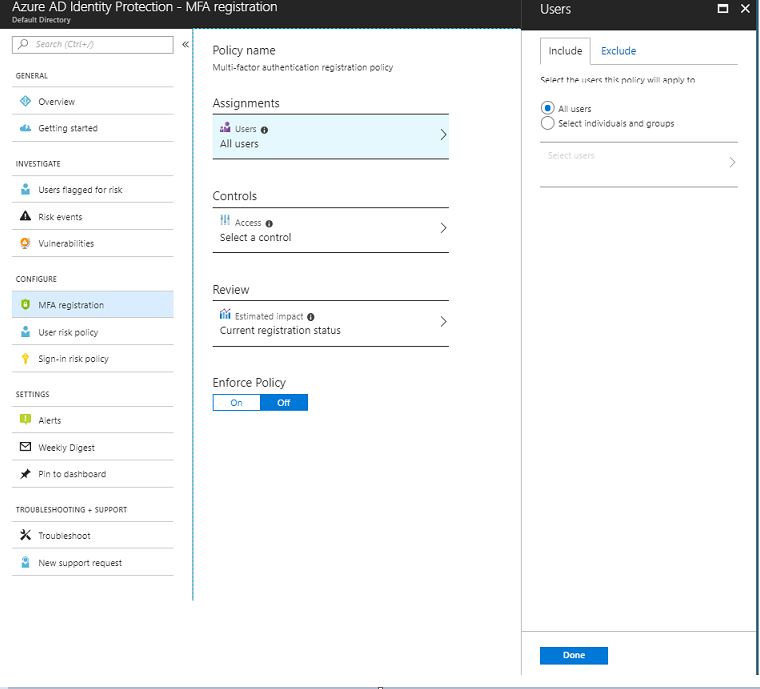Expand the Users assignment chevron
760x689 pixels.
click(x=443, y=135)
